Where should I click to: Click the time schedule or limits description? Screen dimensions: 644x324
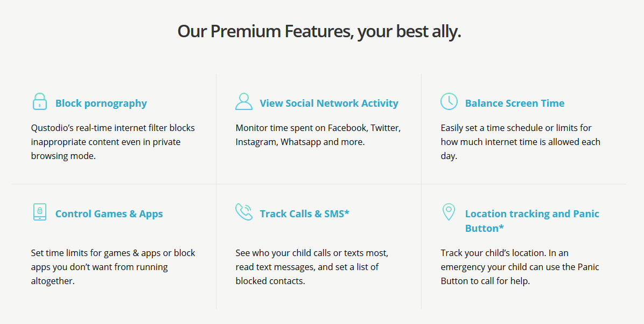pyautogui.click(x=520, y=142)
